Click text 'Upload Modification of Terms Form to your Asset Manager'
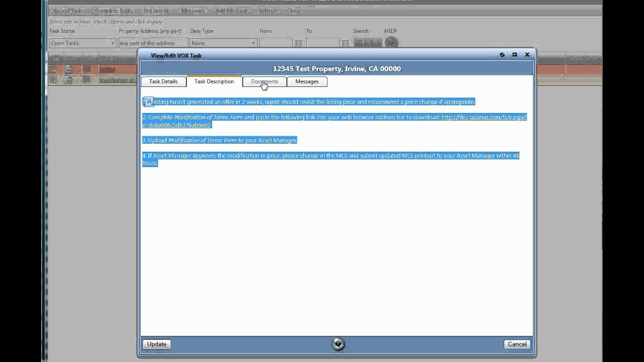The height and width of the screenshot is (362, 644). tap(222, 140)
